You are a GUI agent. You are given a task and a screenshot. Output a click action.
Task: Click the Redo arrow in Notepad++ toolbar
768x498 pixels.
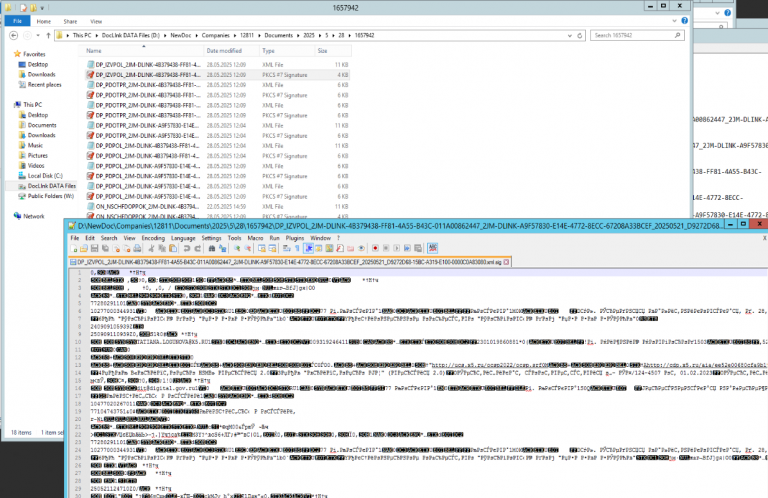coord(197,248)
